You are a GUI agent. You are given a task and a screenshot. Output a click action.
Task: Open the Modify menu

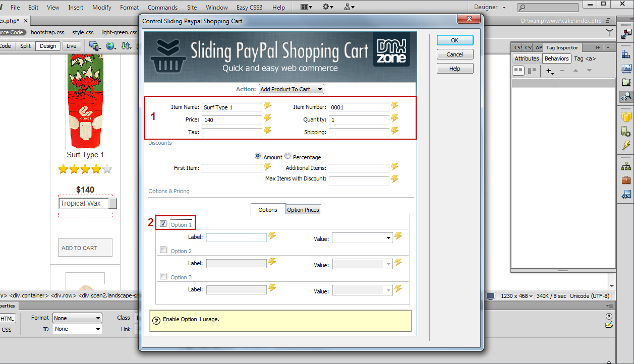pyautogui.click(x=102, y=8)
